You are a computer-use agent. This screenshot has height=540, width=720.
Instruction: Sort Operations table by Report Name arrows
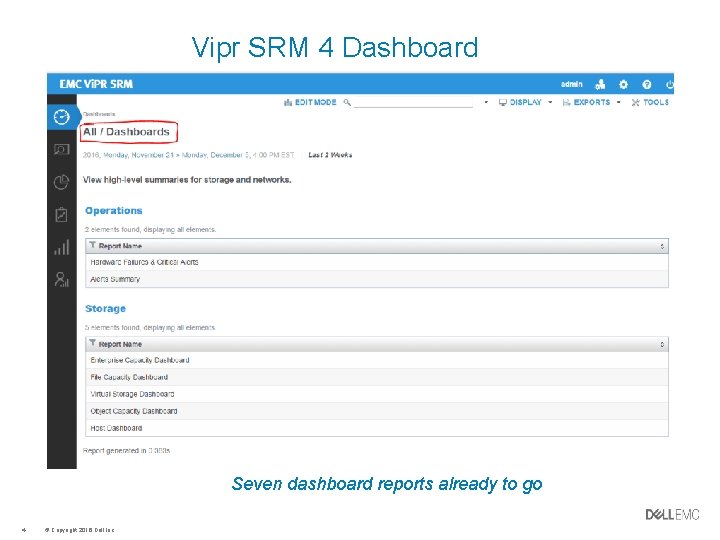click(662, 246)
